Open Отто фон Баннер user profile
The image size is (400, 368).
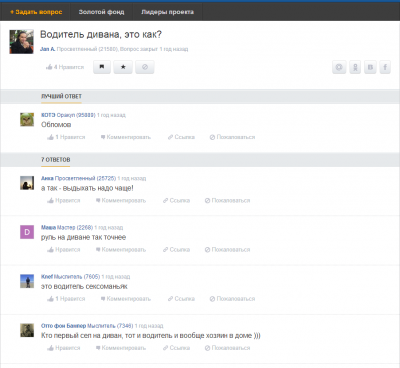(x=87, y=326)
